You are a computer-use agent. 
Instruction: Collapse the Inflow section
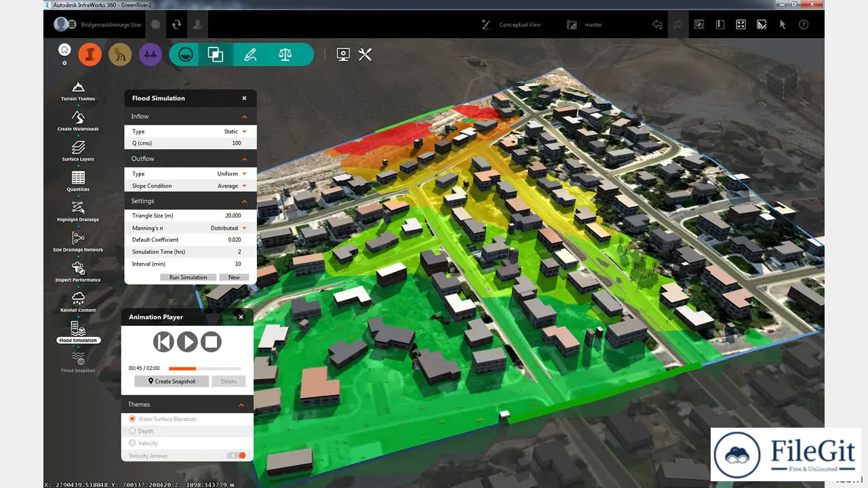(x=244, y=117)
